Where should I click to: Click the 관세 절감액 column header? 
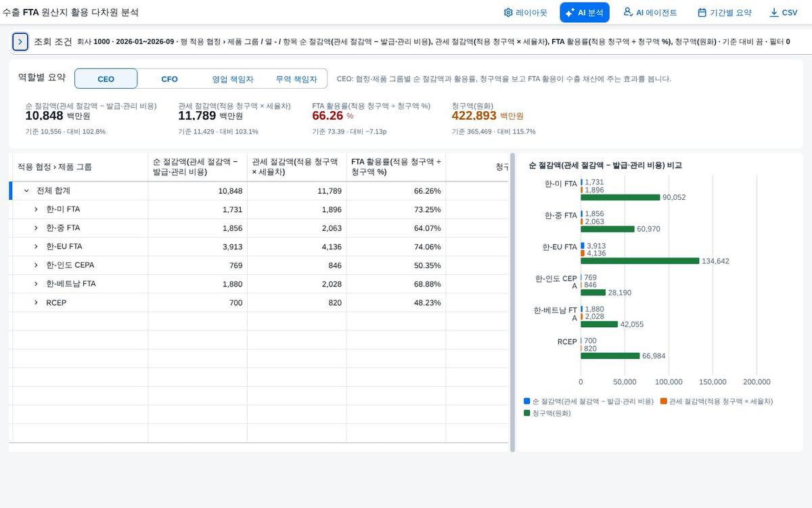point(297,167)
